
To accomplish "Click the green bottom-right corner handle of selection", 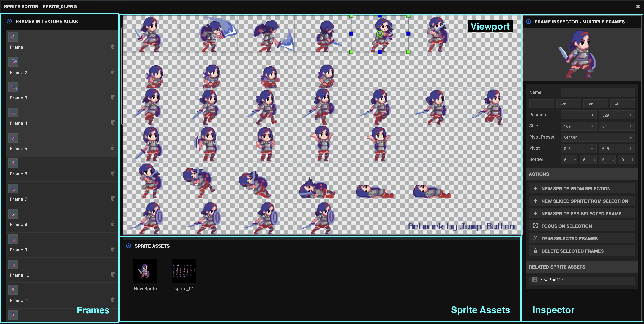I will [x=408, y=52].
